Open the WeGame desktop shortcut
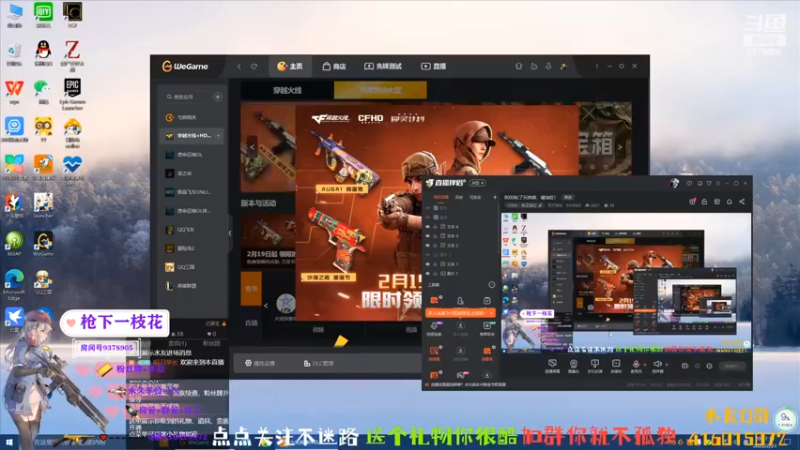Screen dimensions: 800x450 43,243
